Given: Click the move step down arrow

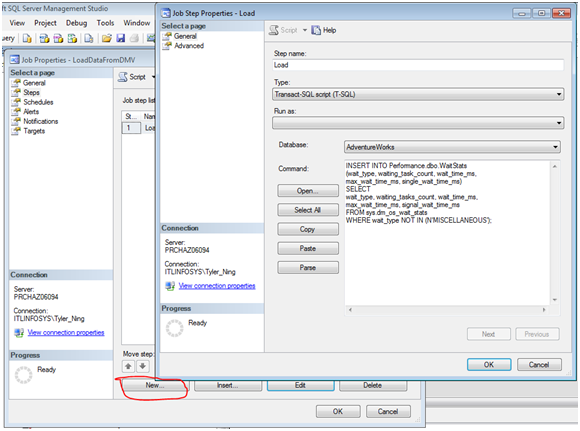Looking at the screenshot, I should pos(142,366).
